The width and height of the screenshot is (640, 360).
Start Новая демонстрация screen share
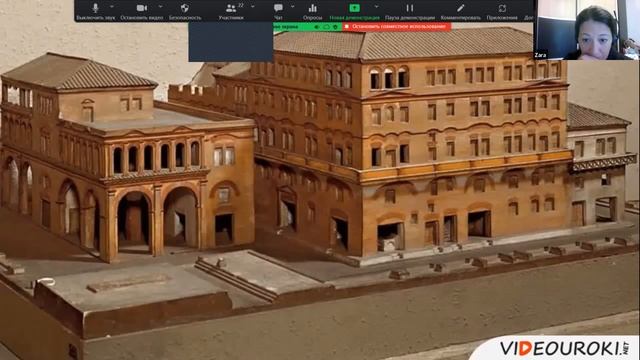(354, 11)
